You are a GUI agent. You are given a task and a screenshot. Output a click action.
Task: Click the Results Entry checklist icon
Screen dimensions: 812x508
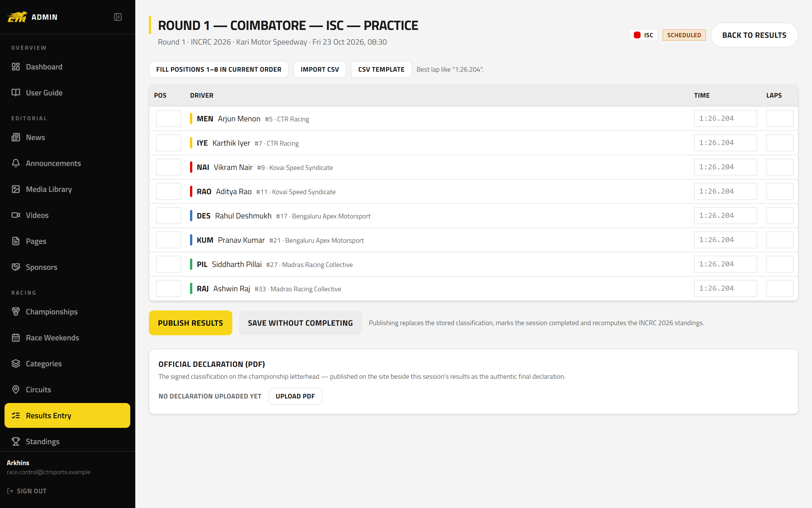16,415
